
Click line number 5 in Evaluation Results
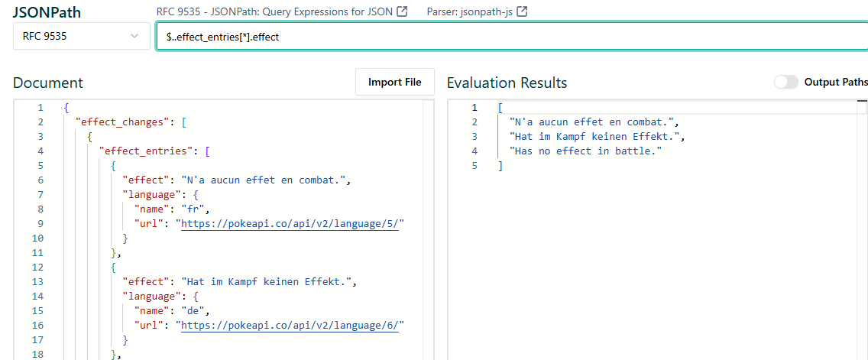tap(474, 165)
